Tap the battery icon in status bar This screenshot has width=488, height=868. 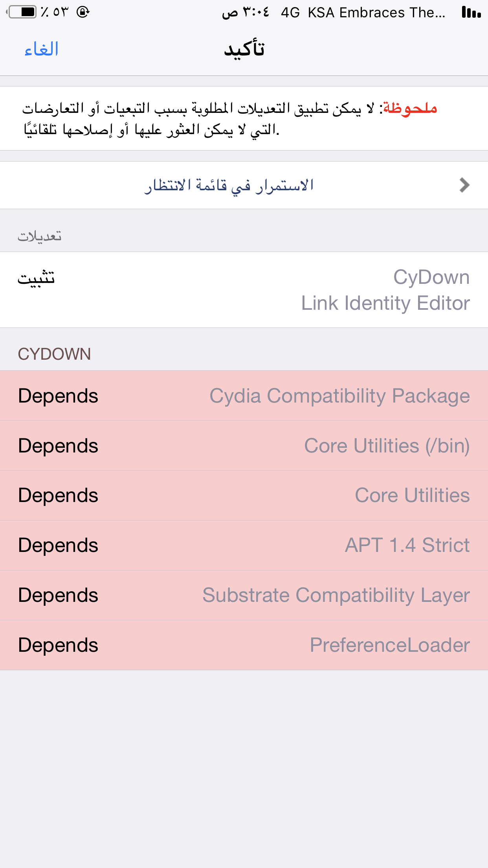click(22, 12)
